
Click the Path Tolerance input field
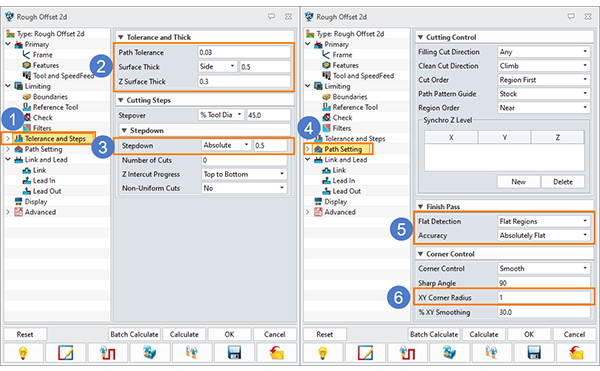244,52
